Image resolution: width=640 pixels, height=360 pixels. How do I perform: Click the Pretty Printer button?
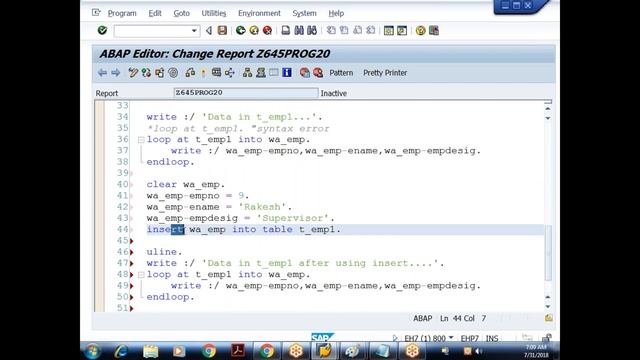tap(385, 73)
